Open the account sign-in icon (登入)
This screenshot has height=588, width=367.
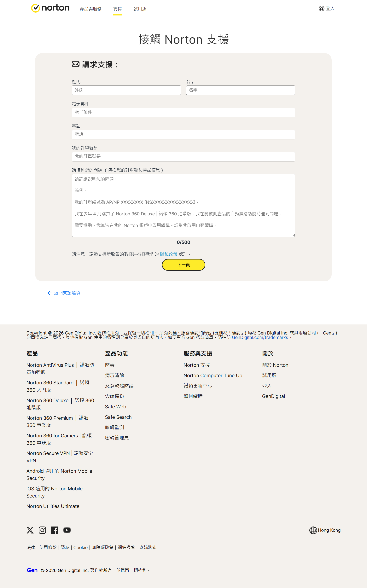pyautogui.click(x=321, y=9)
